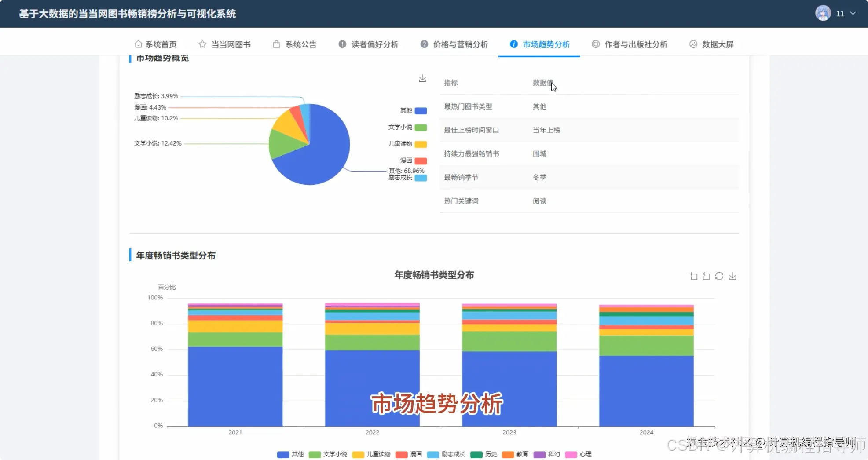The image size is (868, 460).
Task: Click the 最热门图书类型 table row label
Action: 468,106
